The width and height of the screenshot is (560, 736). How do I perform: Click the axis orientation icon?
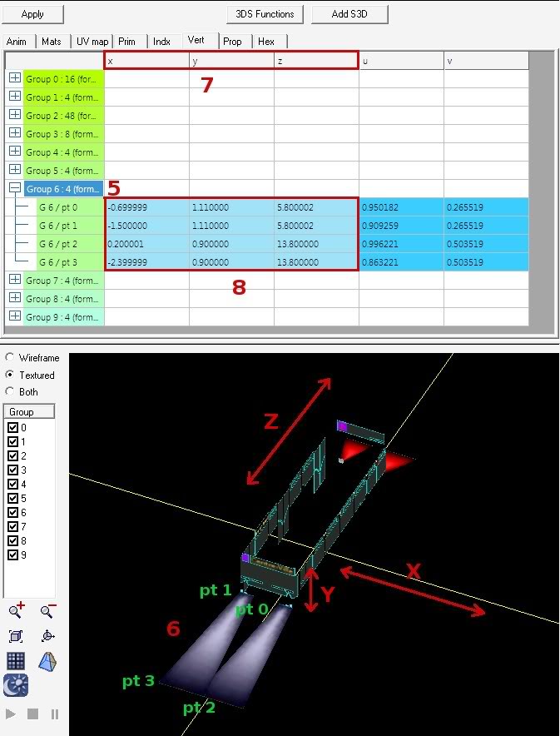(x=47, y=636)
